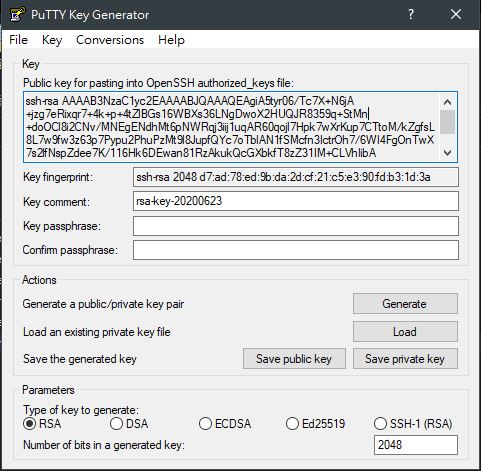Select the RSA key type
Image resolution: width=481 pixels, height=471 pixels.
click(x=42, y=424)
